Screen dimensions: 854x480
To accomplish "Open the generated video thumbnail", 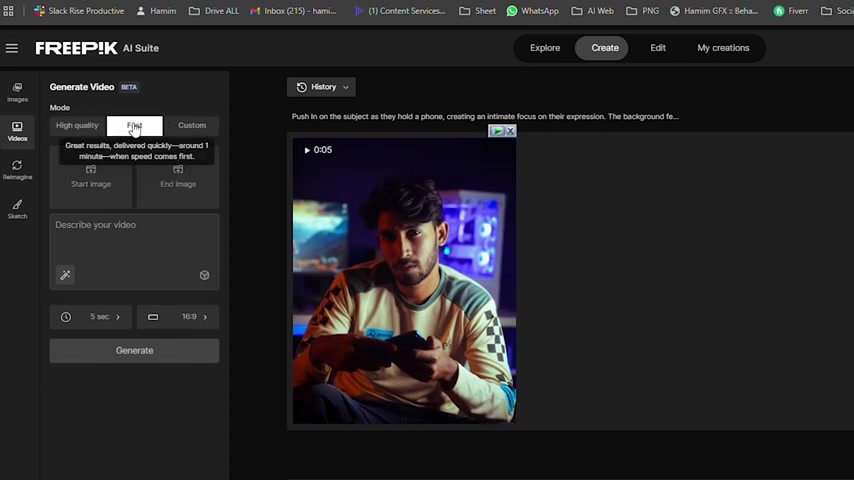I will pos(404,281).
